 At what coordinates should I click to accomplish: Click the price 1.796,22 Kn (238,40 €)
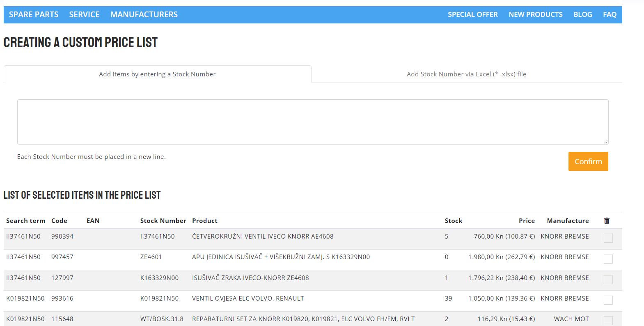[x=502, y=278]
